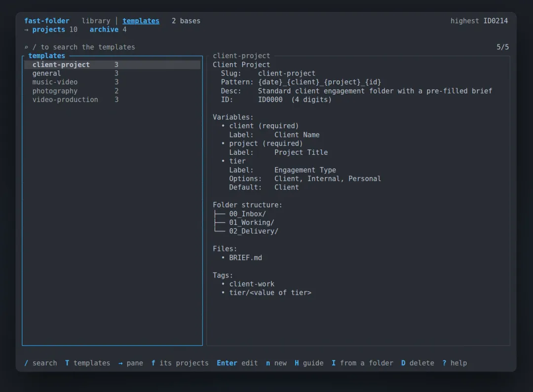Click the 'Client Name' label value
This screenshot has height=392, width=533.
(x=297, y=135)
